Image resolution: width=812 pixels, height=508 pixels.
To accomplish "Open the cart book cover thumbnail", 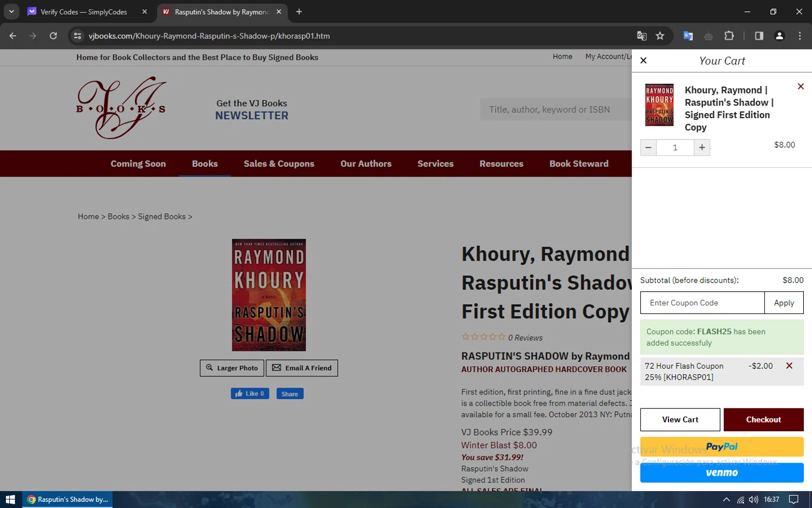I will coord(659,105).
